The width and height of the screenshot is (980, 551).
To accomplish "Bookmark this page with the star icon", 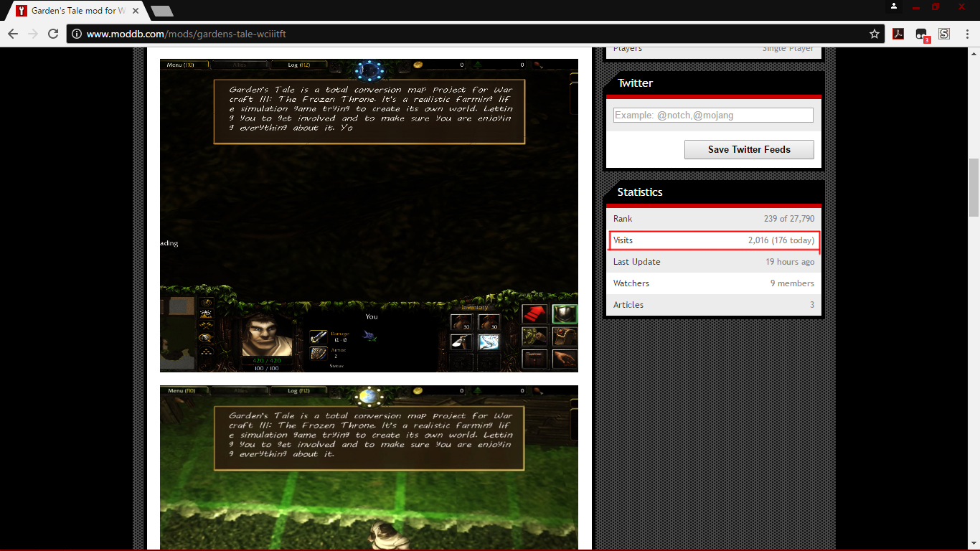I will click(875, 34).
